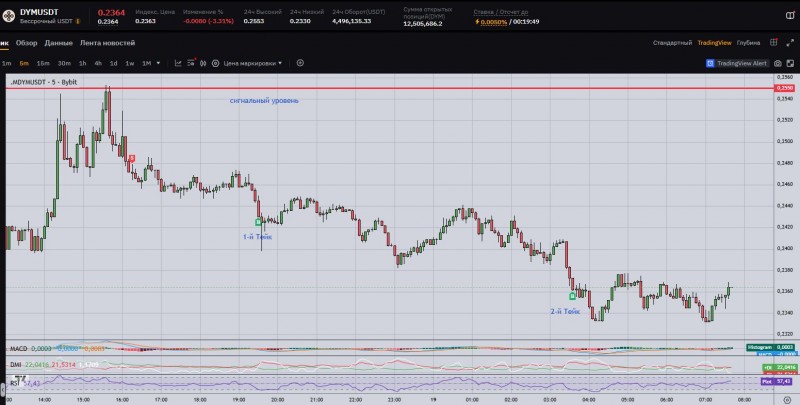
Task: Select the 1m timeframe
Action: click(x=7, y=63)
